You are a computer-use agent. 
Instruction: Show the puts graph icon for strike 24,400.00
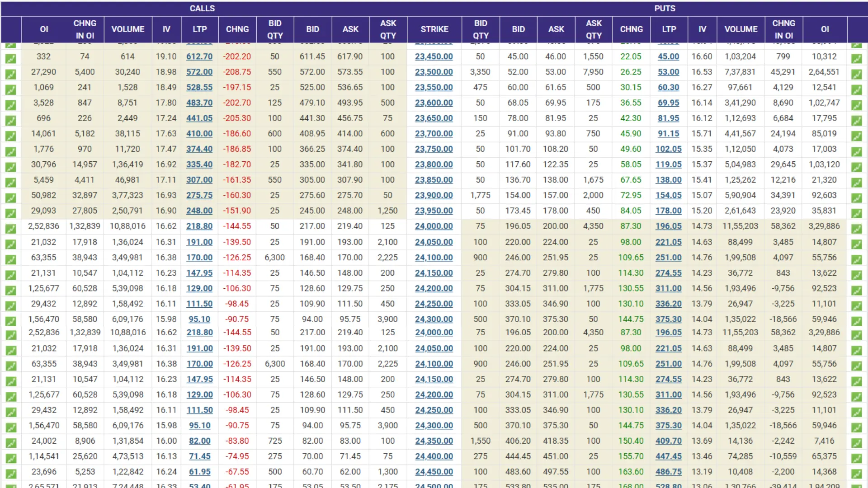pos(856,458)
